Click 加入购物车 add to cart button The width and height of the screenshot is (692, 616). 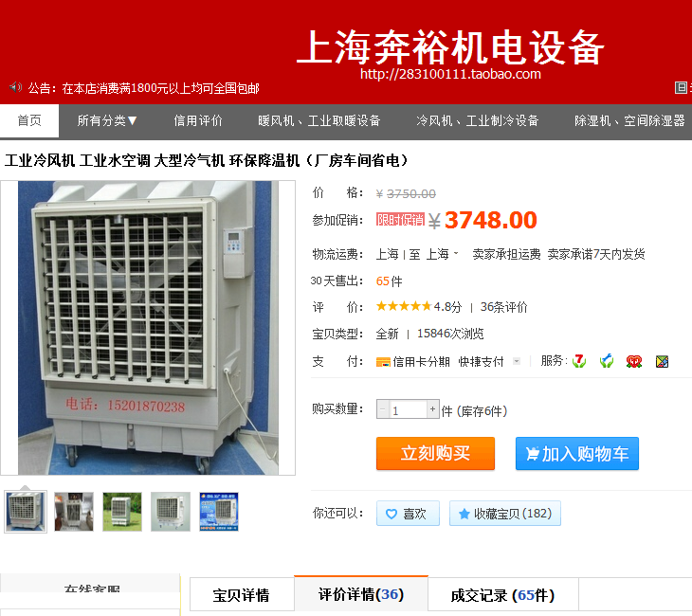pyautogui.click(x=576, y=453)
